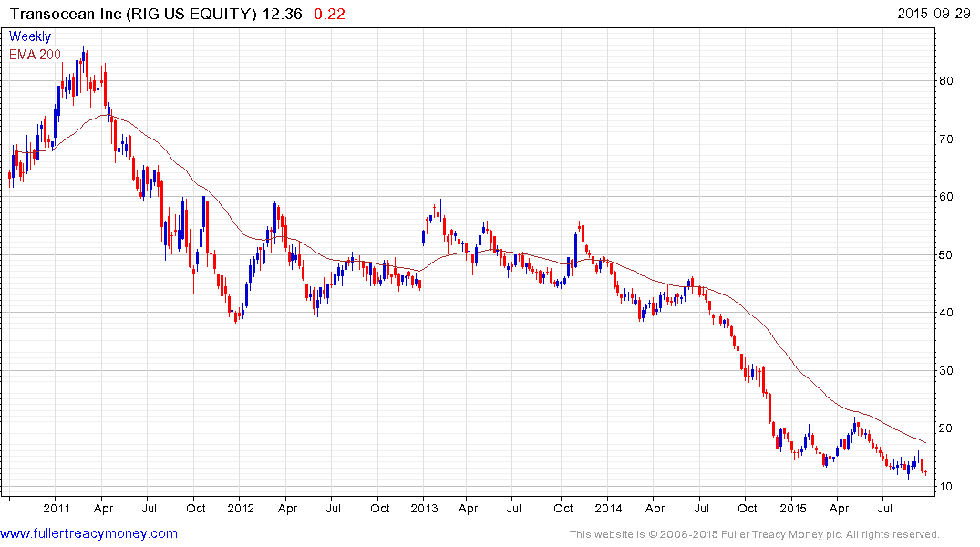Click the EMA 200 legend label
Screen dimensions: 980x547
[35, 55]
